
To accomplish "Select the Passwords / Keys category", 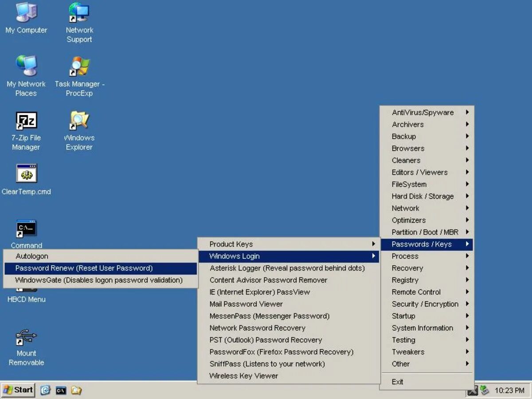I will [426, 244].
